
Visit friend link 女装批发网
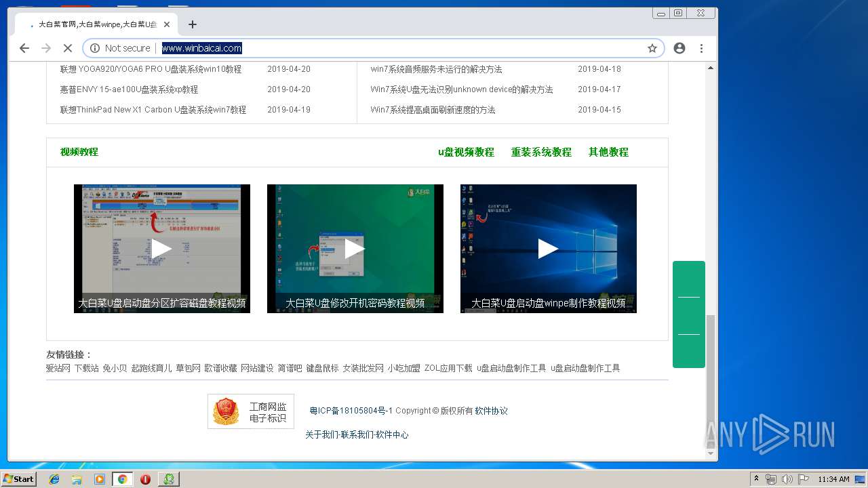363,368
